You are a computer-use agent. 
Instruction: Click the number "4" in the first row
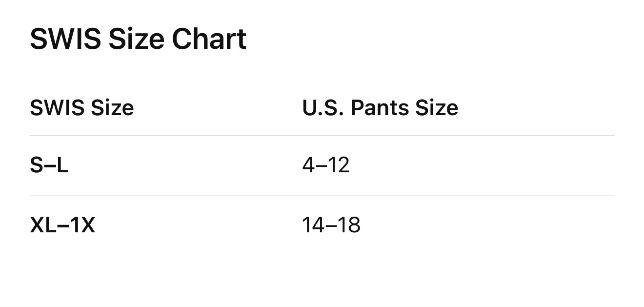(x=308, y=165)
